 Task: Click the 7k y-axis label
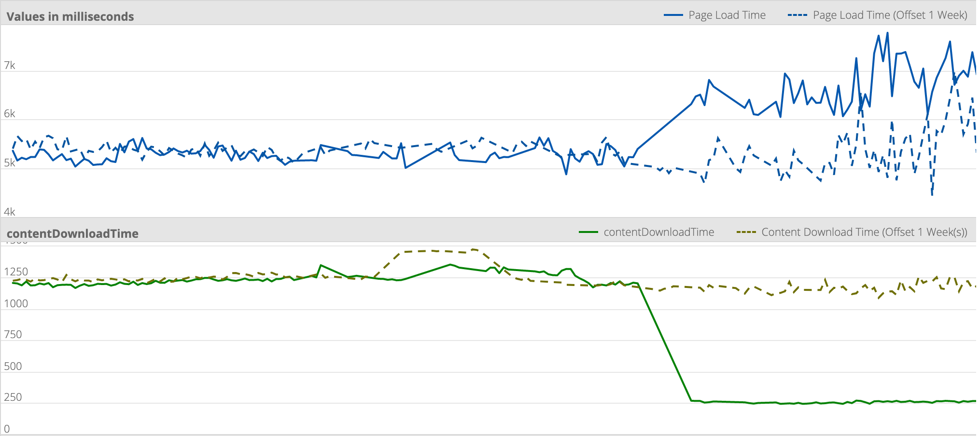10,66
